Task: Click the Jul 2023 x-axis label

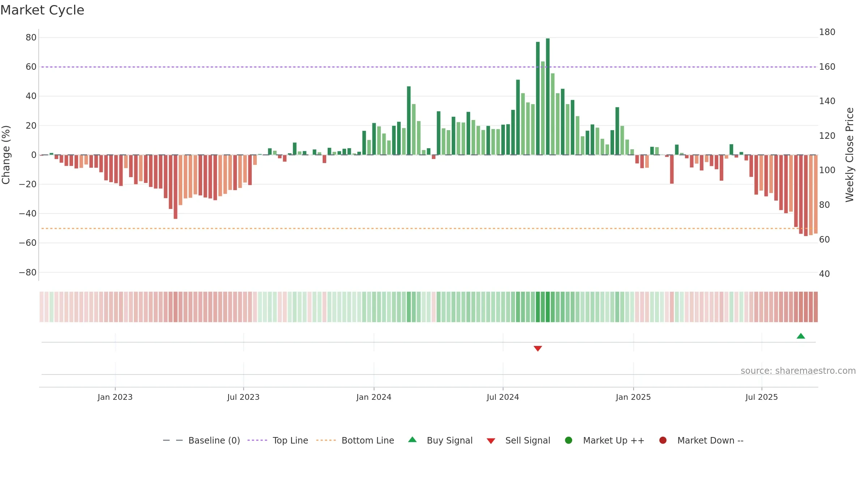Action: [243, 397]
